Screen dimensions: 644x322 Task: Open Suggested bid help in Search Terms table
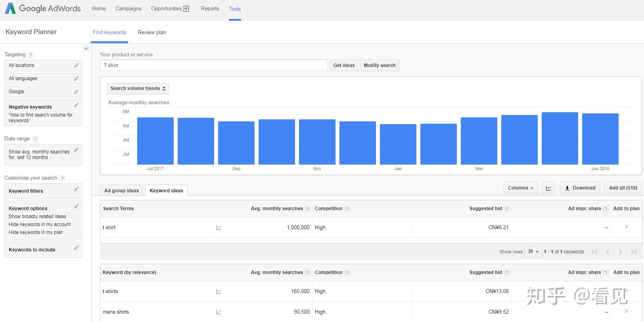coord(506,209)
